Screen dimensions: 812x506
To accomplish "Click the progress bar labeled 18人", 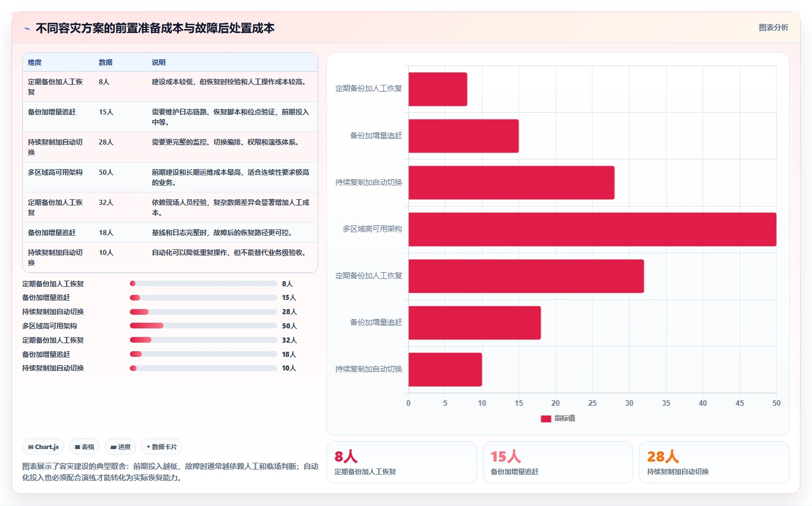I will click(203, 354).
